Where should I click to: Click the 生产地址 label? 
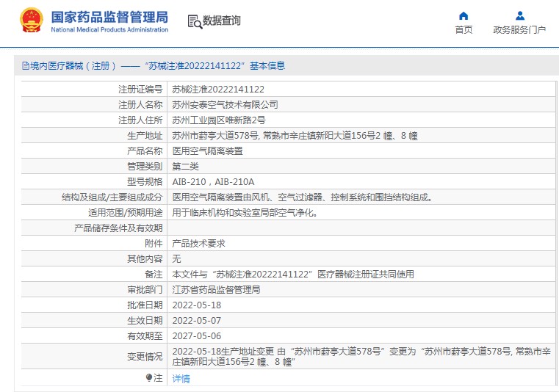click(x=145, y=135)
